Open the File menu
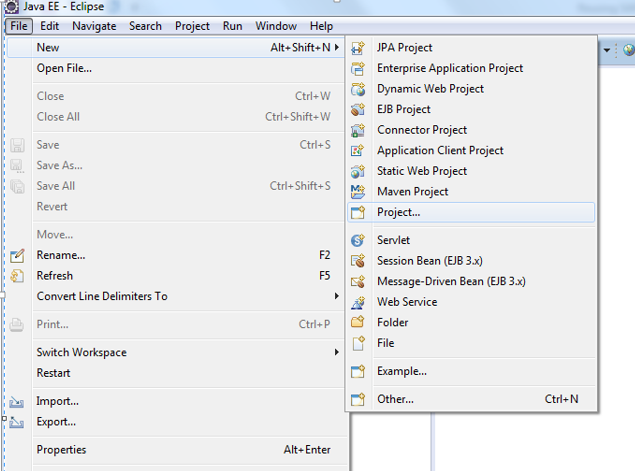The width and height of the screenshot is (635, 471). pyautogui.click(x=19, y=26)
